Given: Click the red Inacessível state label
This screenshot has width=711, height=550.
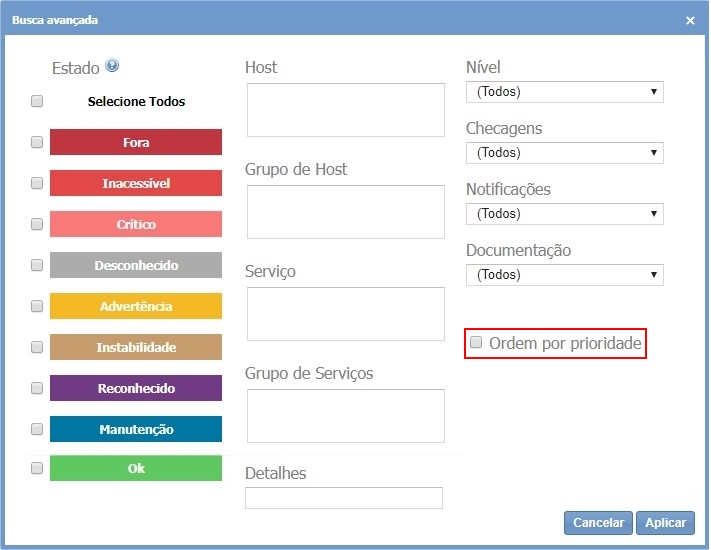Looking at the screenshot, I should click(x=136, y=184).
